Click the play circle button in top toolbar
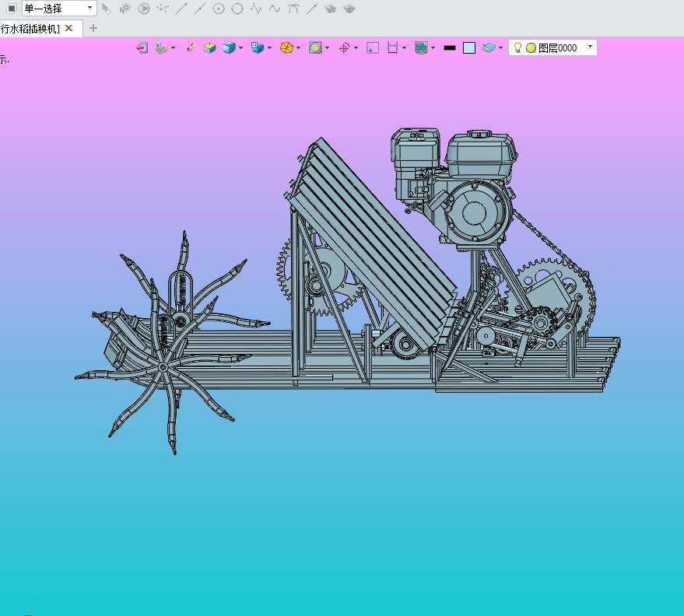 point(144,9)
